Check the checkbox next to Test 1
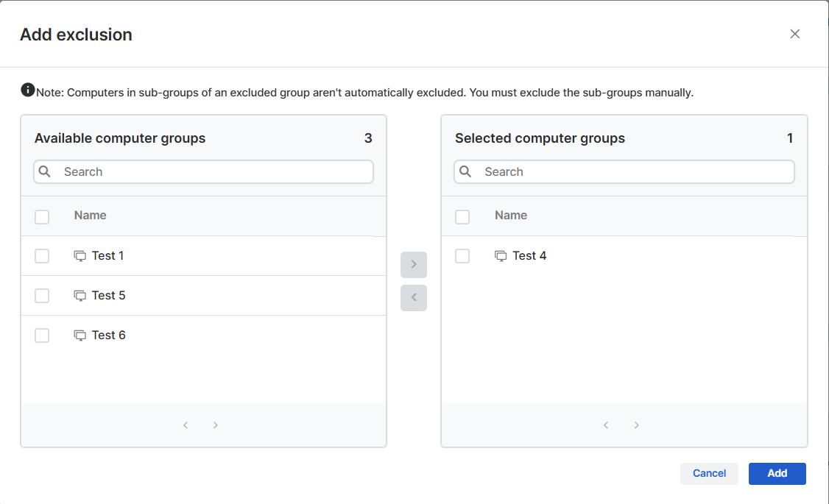This screenshot has width=829, height=504. 42,255
